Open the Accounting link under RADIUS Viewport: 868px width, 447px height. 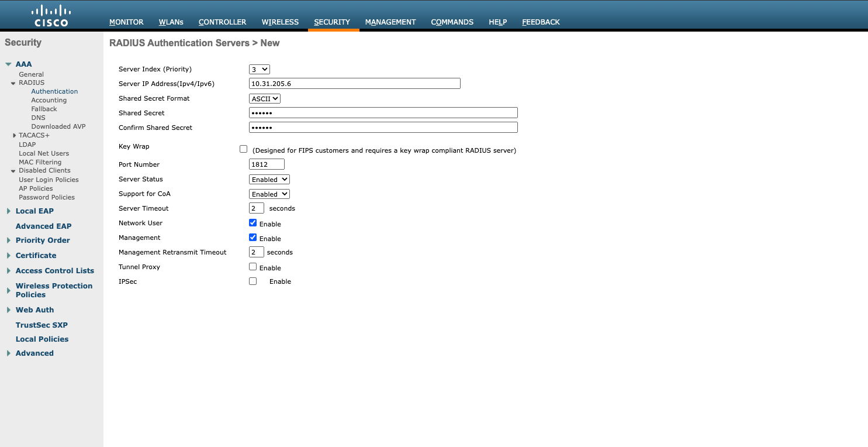(49, 100)
